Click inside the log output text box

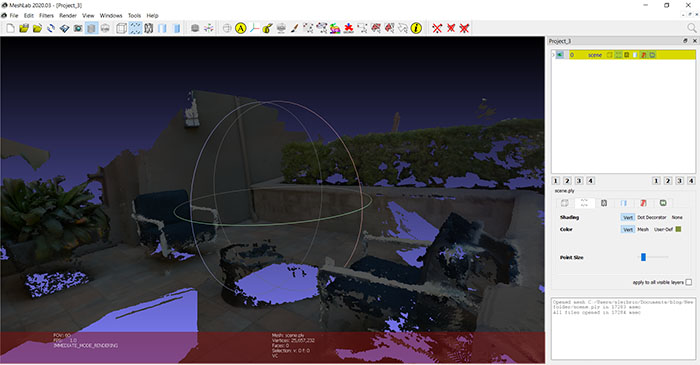point(623,328)
